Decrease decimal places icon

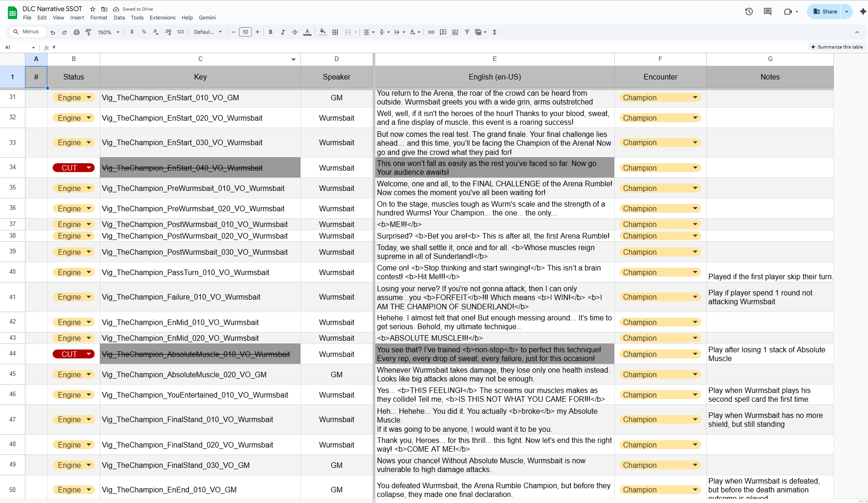(x=156, y=32)
